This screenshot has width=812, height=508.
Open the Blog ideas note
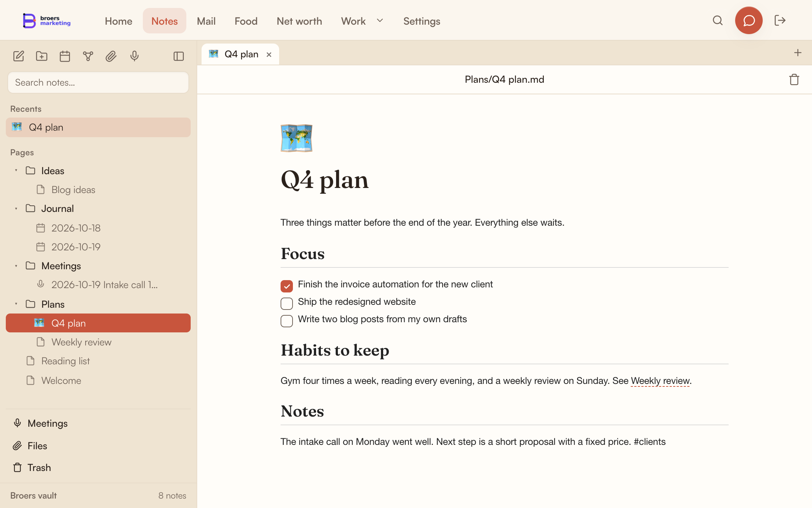coord(98,190)
